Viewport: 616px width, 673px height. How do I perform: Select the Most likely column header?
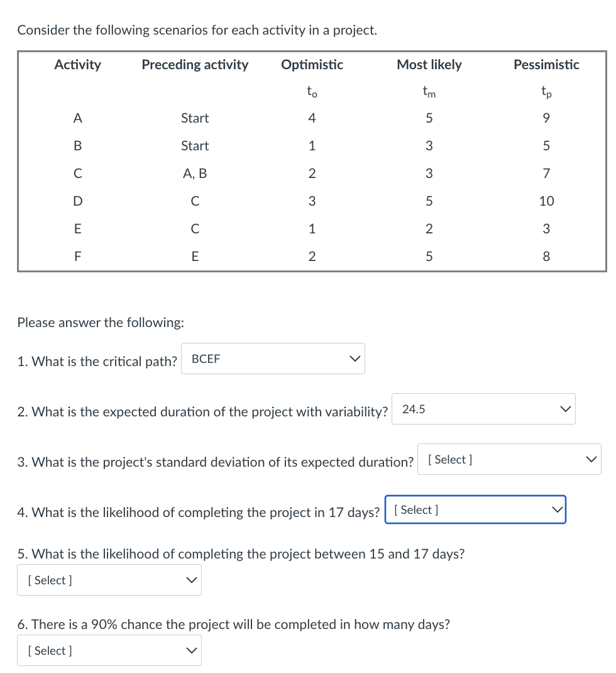point(429,64)
